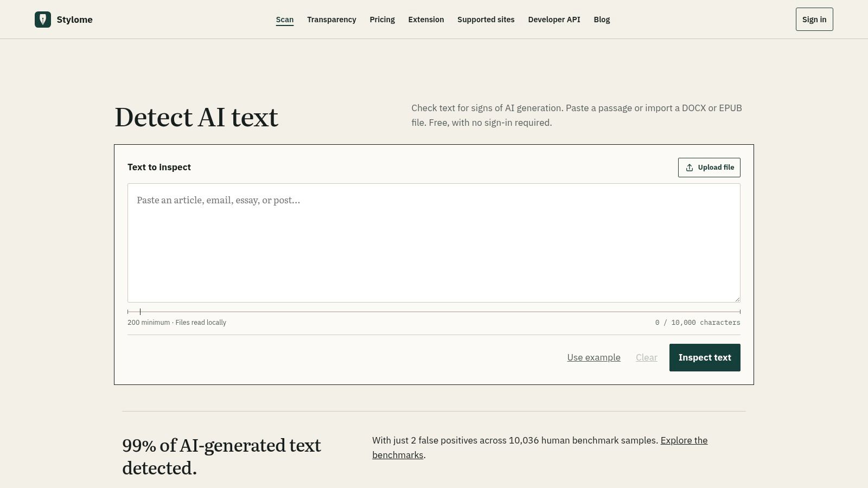
Task: Click the 200 minimum · Files read locally note
Action: click(x=177, y=323)
